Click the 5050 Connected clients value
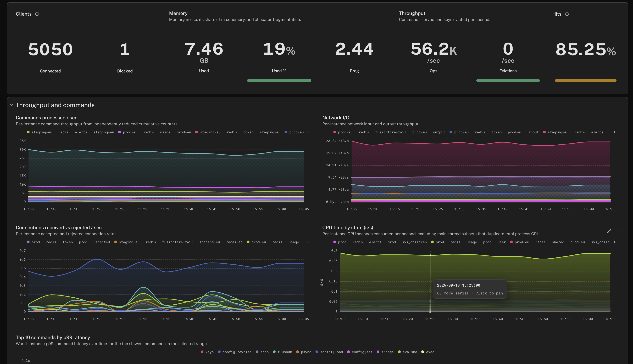The image size is (633, 364). 50,49
